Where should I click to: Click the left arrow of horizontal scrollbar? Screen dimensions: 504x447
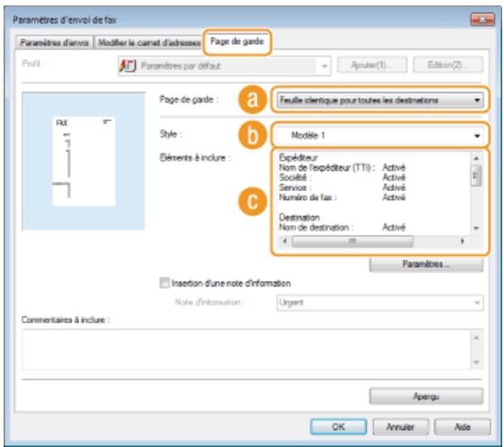[284, 241]
